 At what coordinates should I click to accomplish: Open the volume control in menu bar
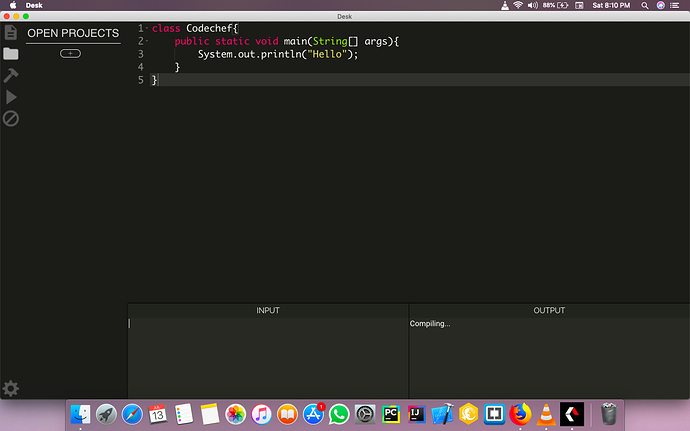(x=532, y=5)
